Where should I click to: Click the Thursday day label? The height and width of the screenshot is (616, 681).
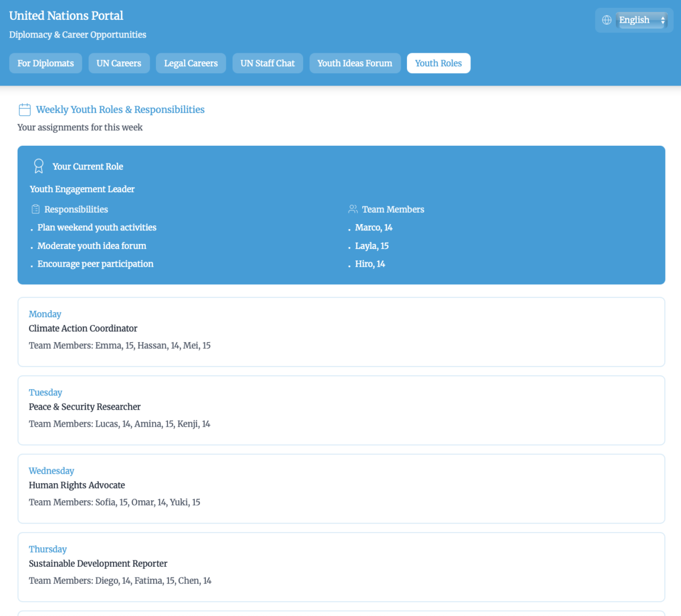point(48,549)
